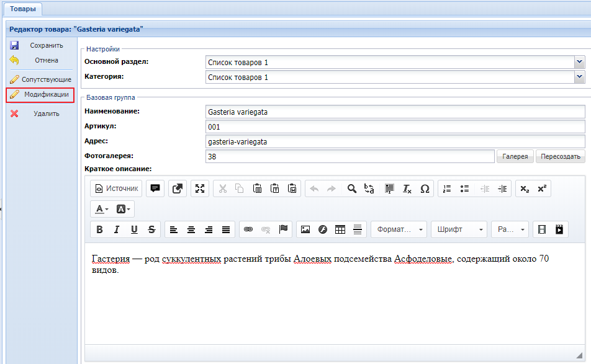Insert an image into description
Viewport: 591px width, 364px height.
[305, 229]
